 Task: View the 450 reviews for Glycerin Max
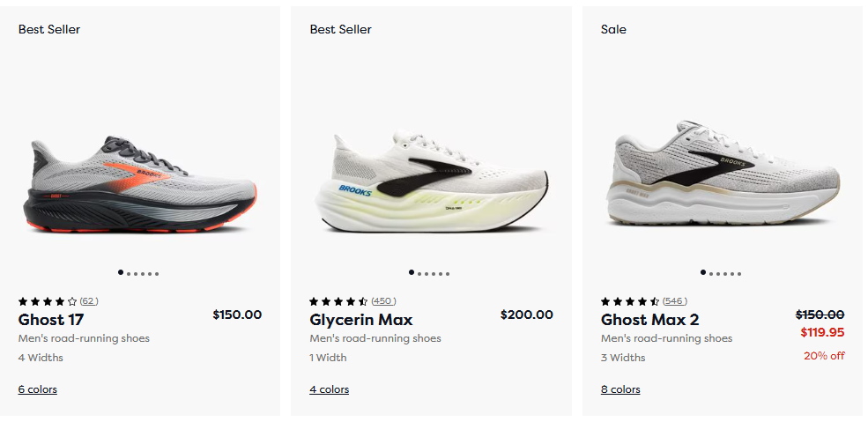(383, 301)
